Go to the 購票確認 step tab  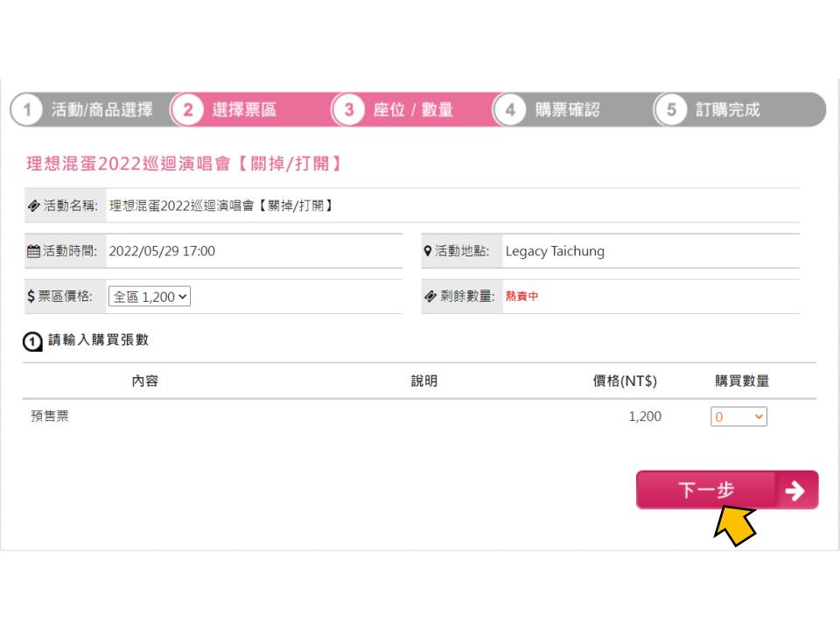(567, 110)
